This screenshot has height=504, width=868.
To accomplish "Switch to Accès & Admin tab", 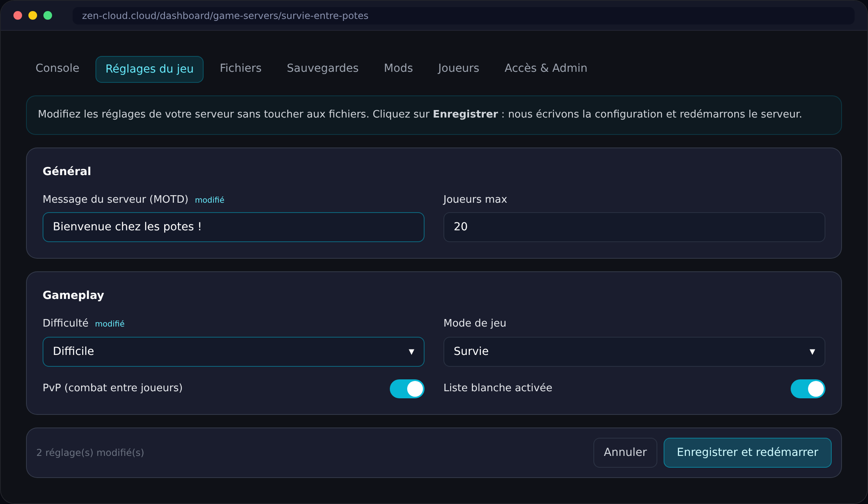I will (x=546, y=68).
